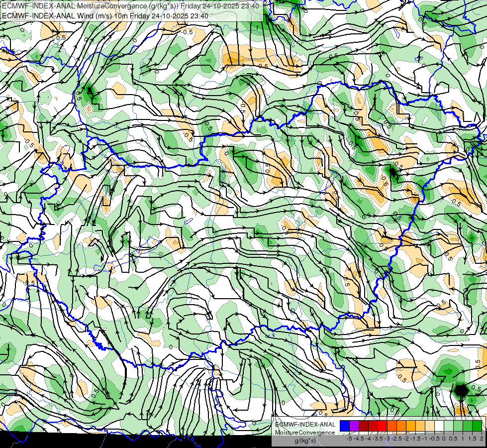This screenshot has height=448, width=487.
Task: Select the purple legend swatch
Action: (x=354, y=426)
